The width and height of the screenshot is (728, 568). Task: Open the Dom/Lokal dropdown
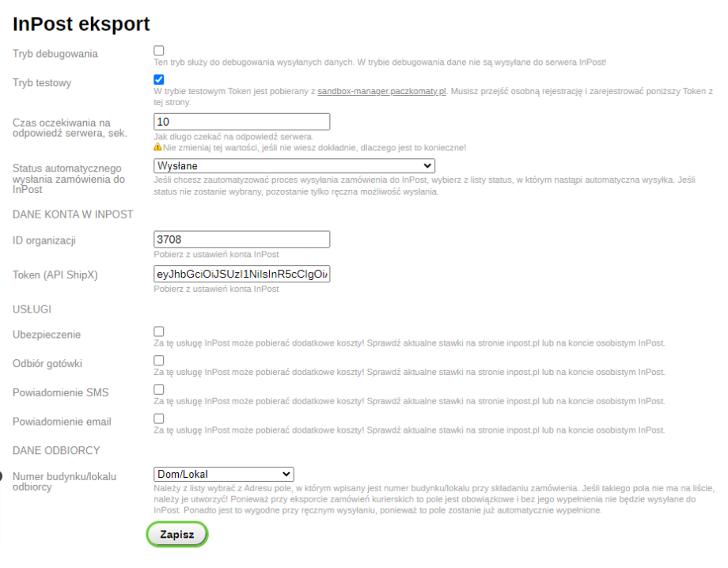click(x=223, y=474)
